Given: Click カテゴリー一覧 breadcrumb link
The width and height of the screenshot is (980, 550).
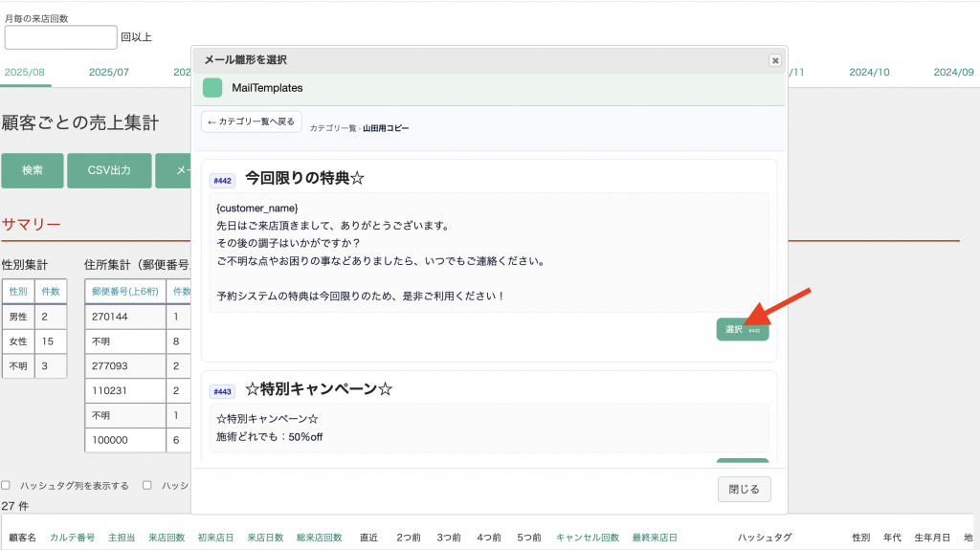Looking at the screenshot, I should 332,128.
